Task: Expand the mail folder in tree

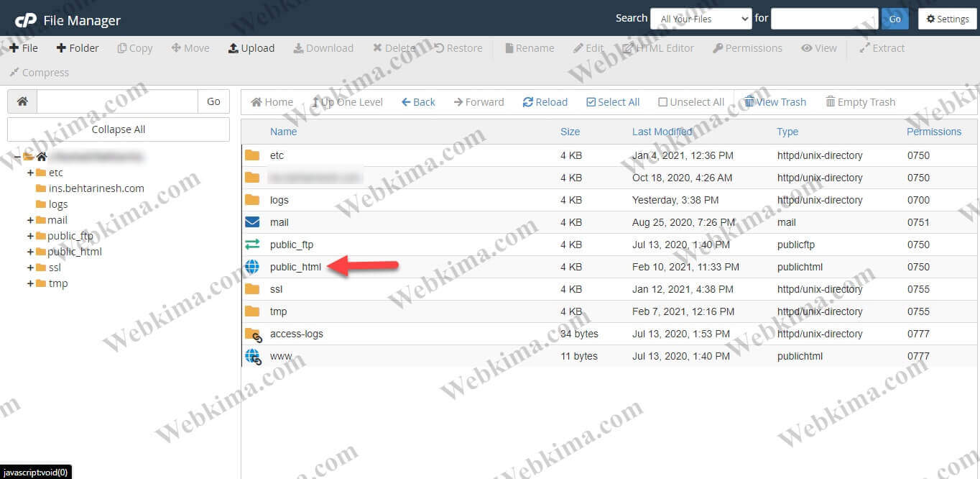Action: coord(30,220)
